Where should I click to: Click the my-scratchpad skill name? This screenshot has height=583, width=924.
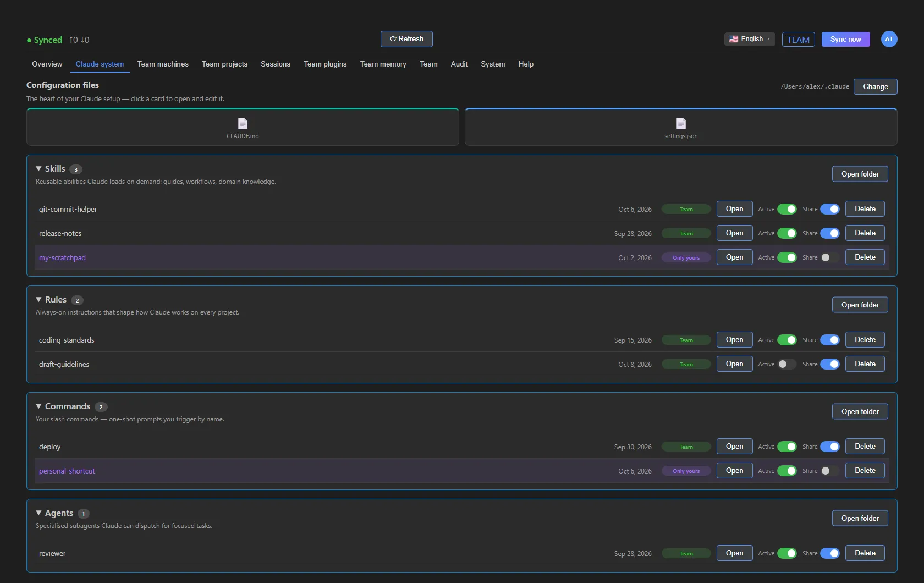62,257
